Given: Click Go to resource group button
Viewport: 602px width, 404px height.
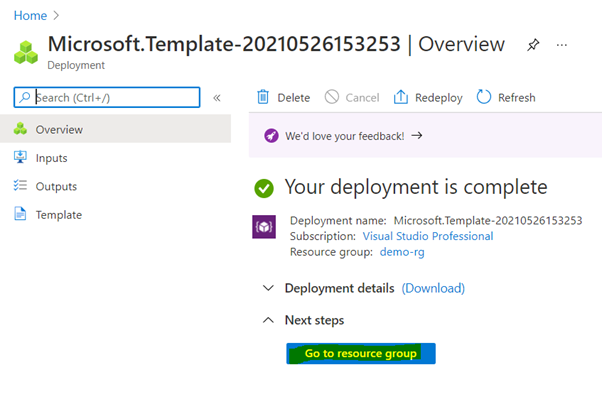Looking at the screenshot, I should pyautogui.click(x=361, y=353).
